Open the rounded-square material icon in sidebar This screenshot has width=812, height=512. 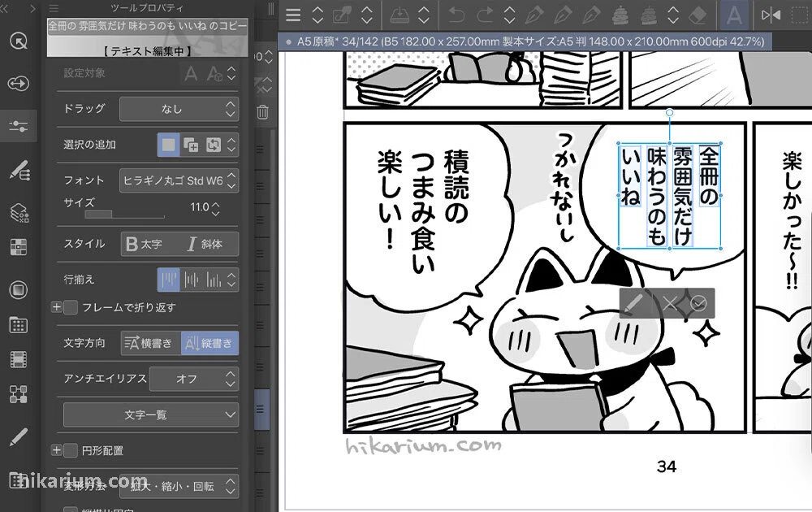pyautogui.click(x=19, y=289)
